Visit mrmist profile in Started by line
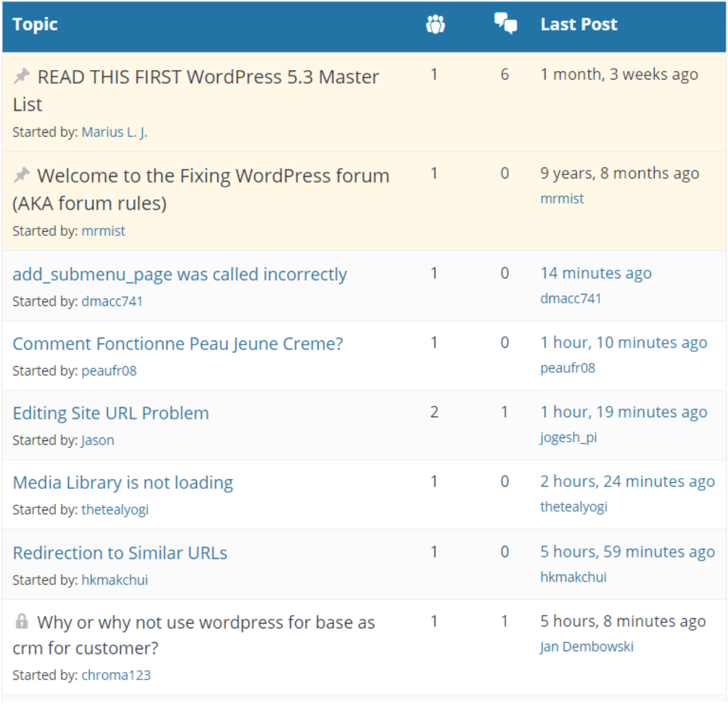Image resolution: width=728 pixels, height=705 pixels. pyautogui.click(x=104, y=231)
